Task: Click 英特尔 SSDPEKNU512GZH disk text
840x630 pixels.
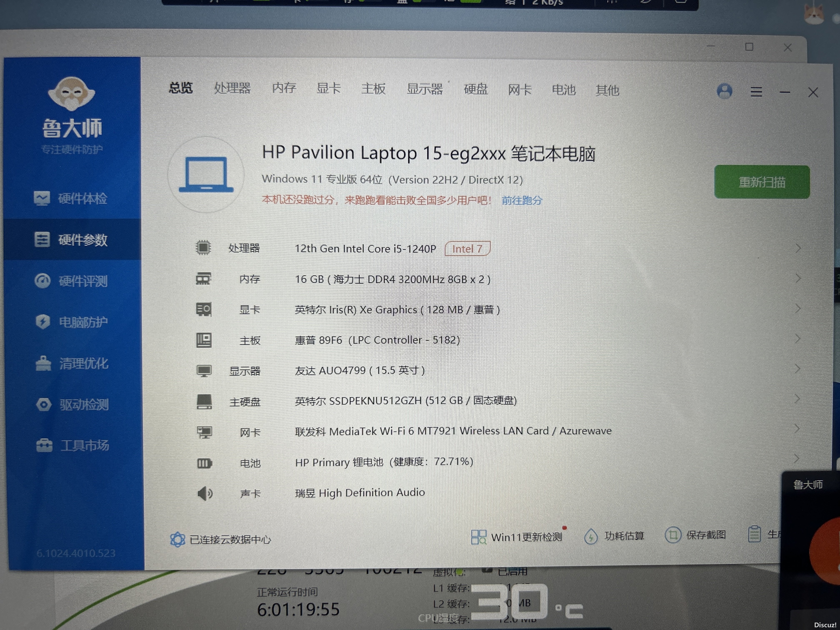Action: point(406,401)
